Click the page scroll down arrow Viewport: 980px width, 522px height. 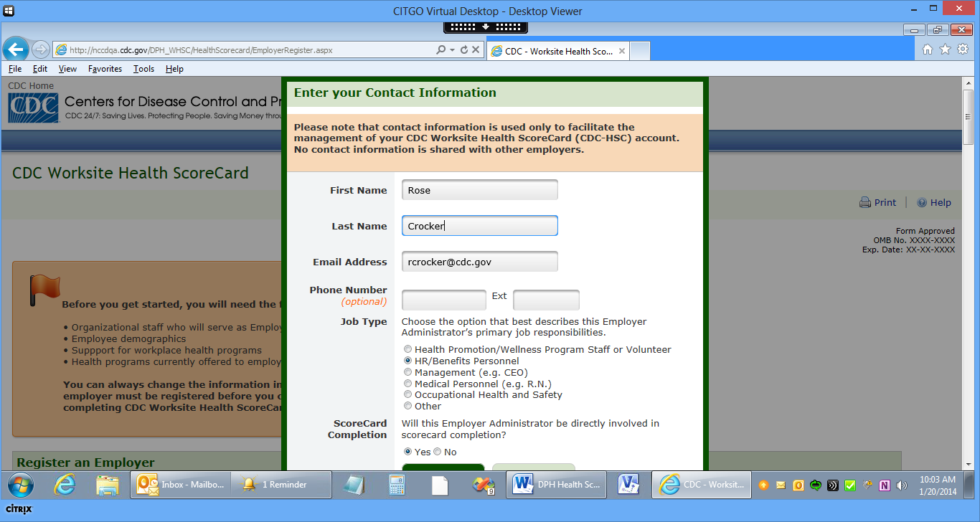[x=968, y=464]
